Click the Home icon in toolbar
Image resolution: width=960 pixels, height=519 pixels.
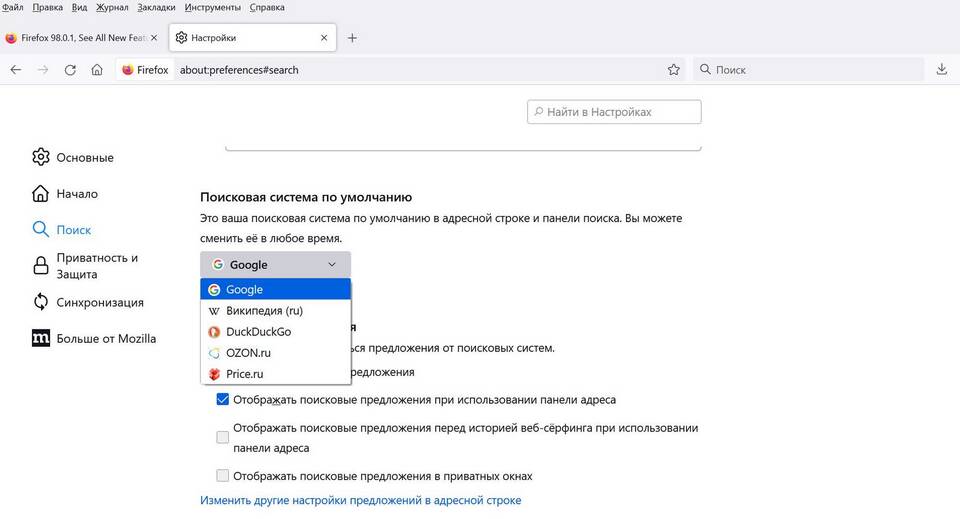pyautogui.click(x=97, y=70)
